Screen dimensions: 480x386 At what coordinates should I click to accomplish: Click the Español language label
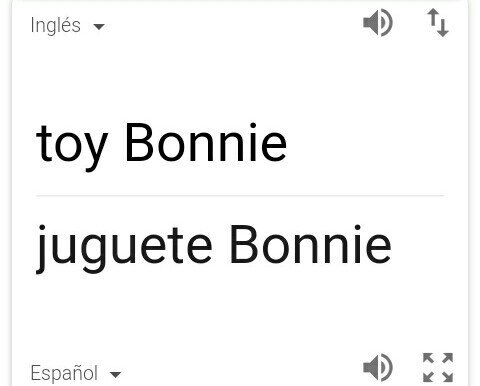pos(64,373)
